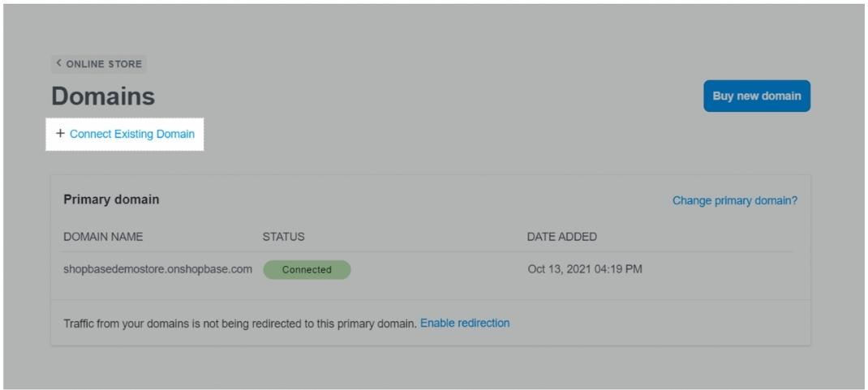Click the Enable redirection link

coord(465,323)
